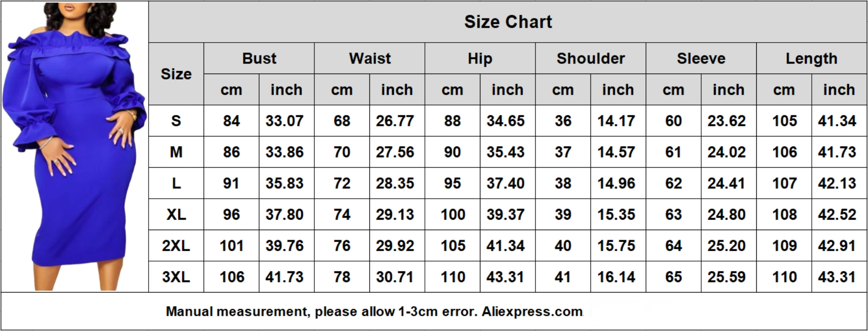The height and width of the screenshot is (331, 868).
Task: Click the Shoulder column header
Action: point(590,58)
